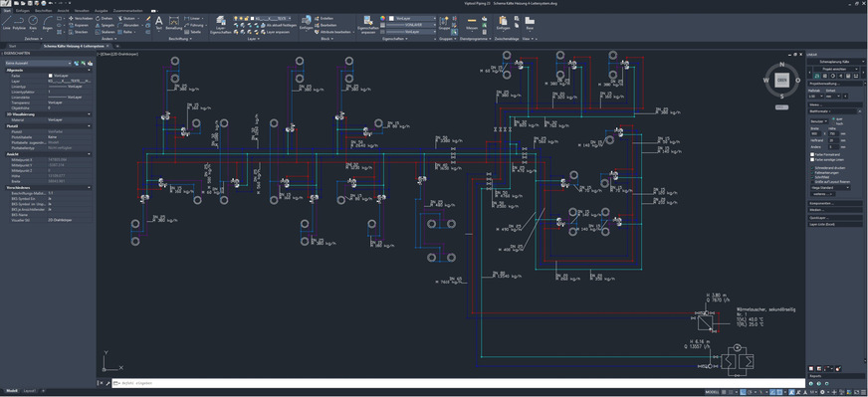Click Eigenschaften anpassen icon

(368, 21)
